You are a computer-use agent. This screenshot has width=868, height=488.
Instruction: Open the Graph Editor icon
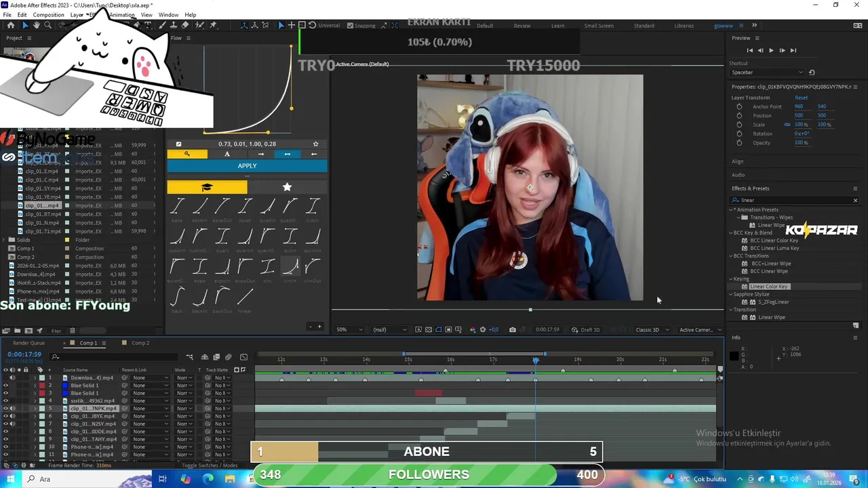click(x=243, y=357)
